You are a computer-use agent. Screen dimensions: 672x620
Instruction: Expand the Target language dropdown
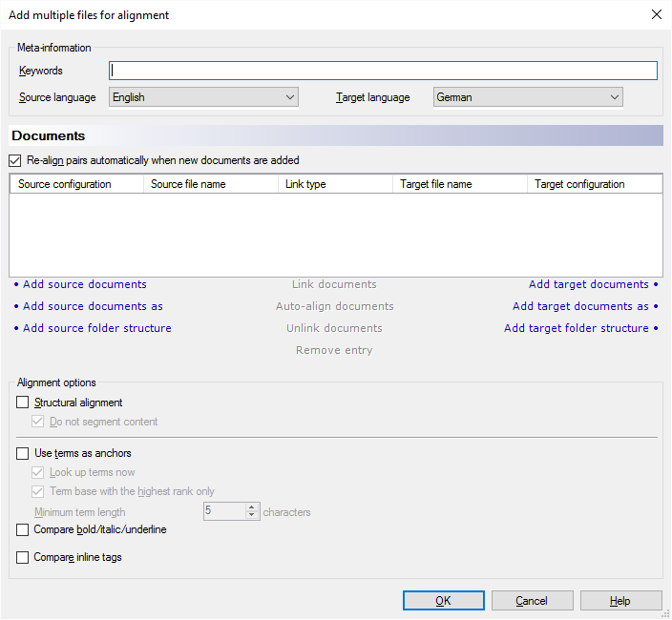(x=528, y=97)
